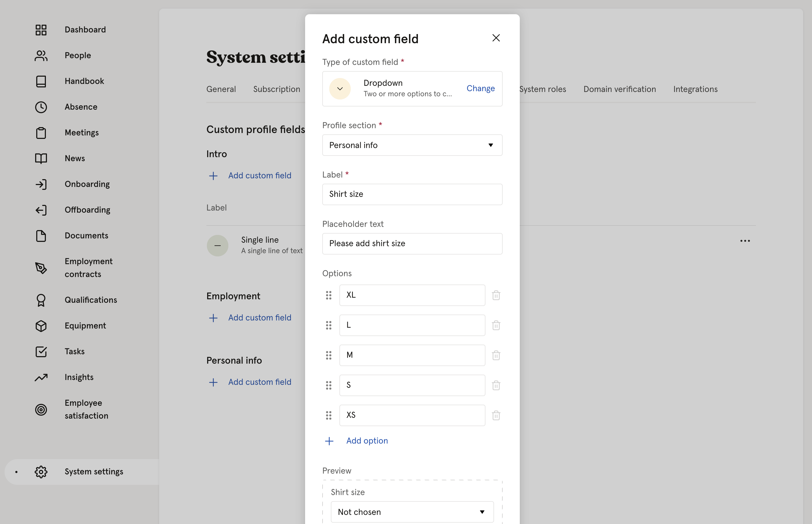Switch to the Integrations tab

tap(695, 89)
